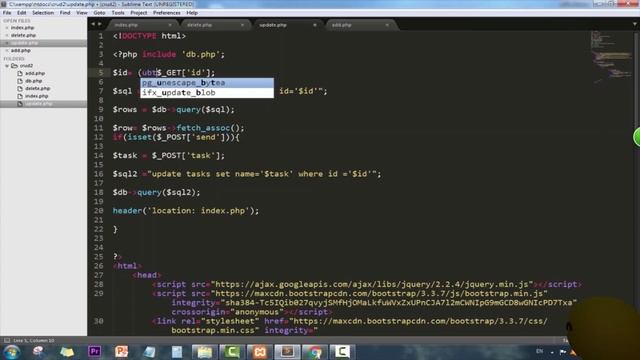This screenshot has height=360, width=640.
Task: Open XAMPP from the taskbar
Action: 260,351
